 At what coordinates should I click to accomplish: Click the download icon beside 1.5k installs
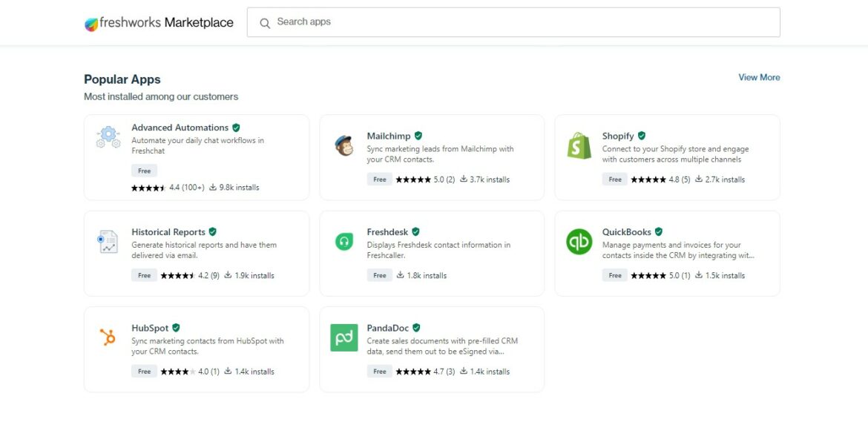click(699, 275)
